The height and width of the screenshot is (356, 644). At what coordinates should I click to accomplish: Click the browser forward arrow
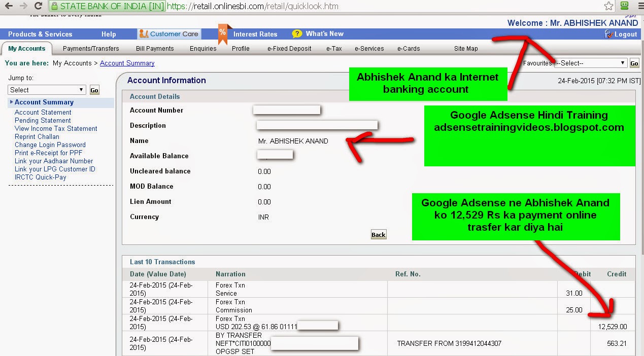(23, 6)
